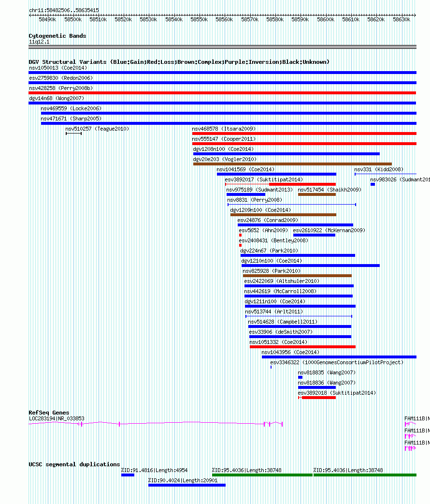The height and width of the screenshot is (504, 430).
Task: Click the nsv510257 (Teague2010) black marker
Action: coord(73,133)
